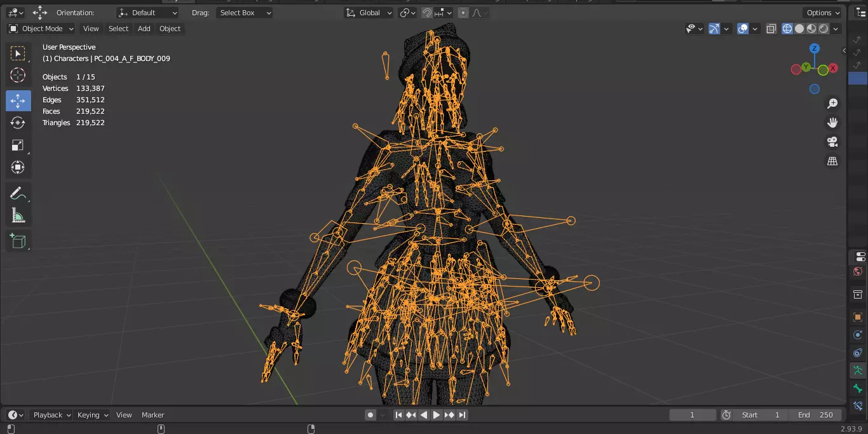Switch to Wireframe shading mode
Image resolution: width=868 pixels, height=434 pixels.
click(787, 29)
